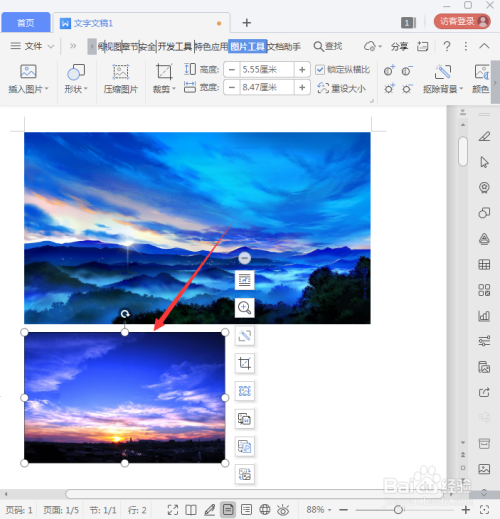This screenshot has height=519, width=500.
Task: Switch to the Developer Tools (开发工具) tab
Action: 174,47
